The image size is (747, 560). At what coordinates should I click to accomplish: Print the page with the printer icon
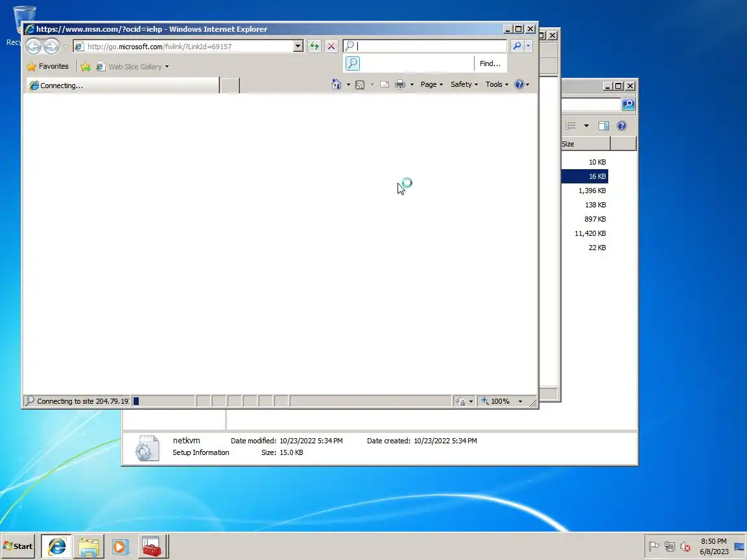click(400, 84)
